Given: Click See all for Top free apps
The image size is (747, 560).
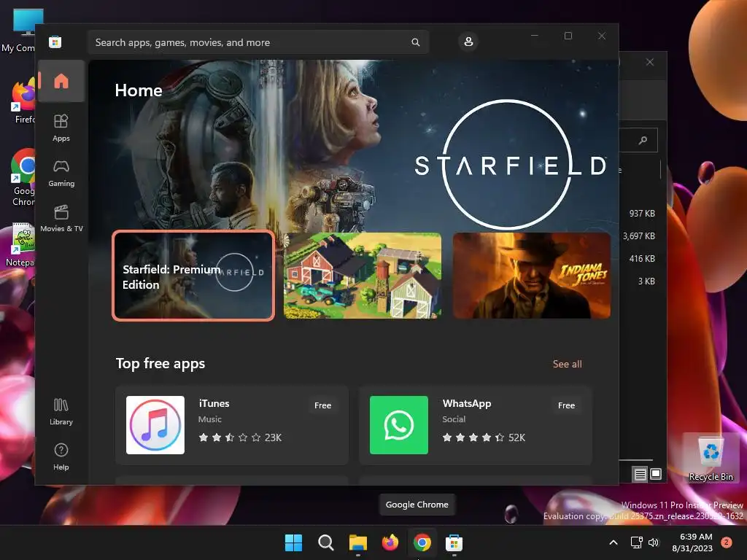Looking at the screenshot, I should coord(567,364).
